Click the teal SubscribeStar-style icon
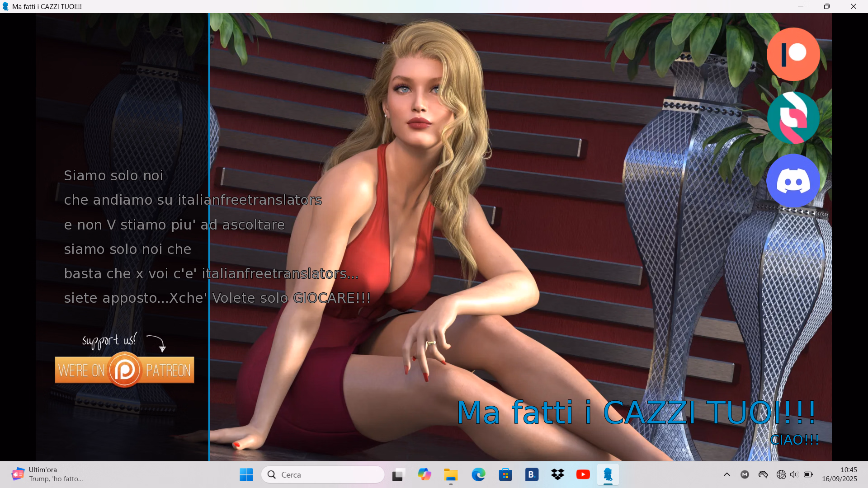Screen dimensions: 868x488 793,117
